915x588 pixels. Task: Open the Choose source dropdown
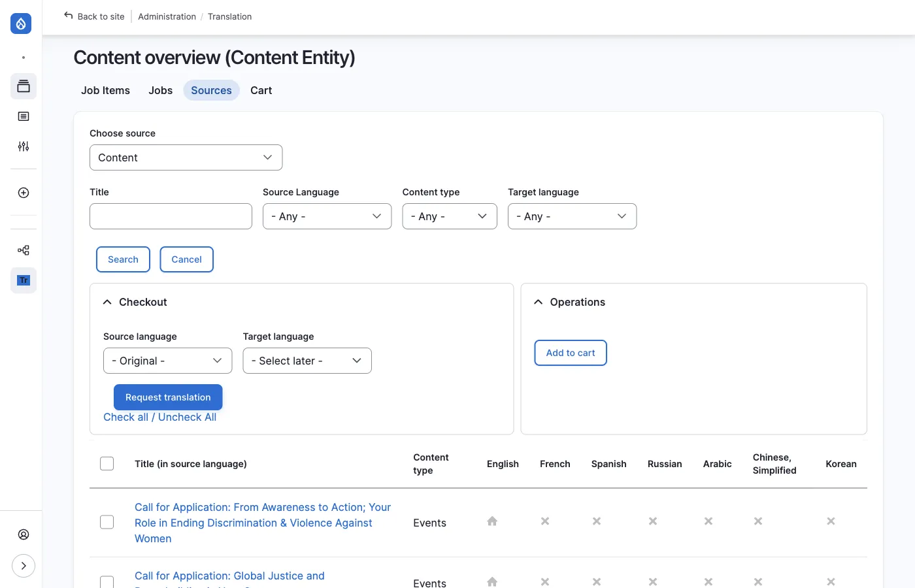186,157
